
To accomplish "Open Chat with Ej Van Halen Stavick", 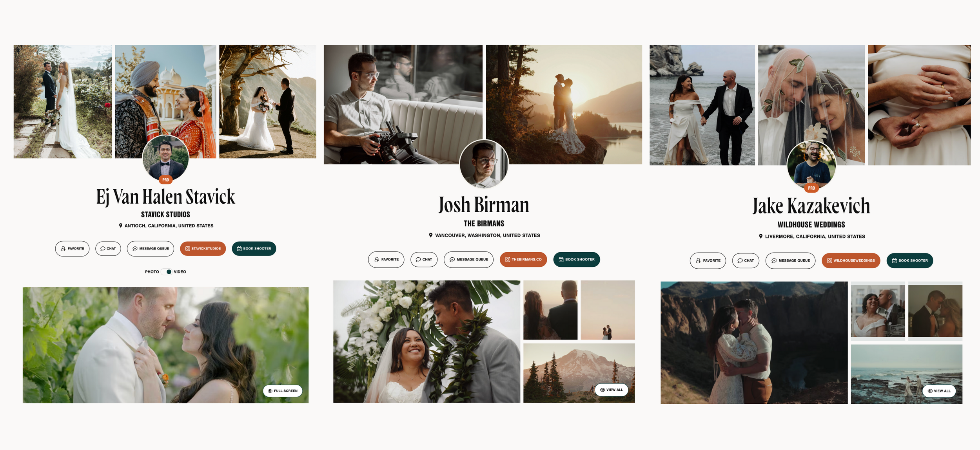I will (108, 249).
